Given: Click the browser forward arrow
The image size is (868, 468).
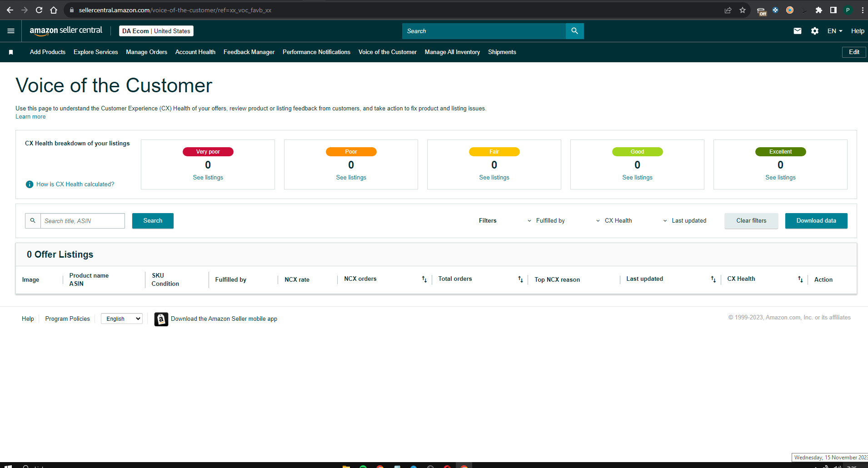Looking at the screenshot, I should tap(25, 10).
